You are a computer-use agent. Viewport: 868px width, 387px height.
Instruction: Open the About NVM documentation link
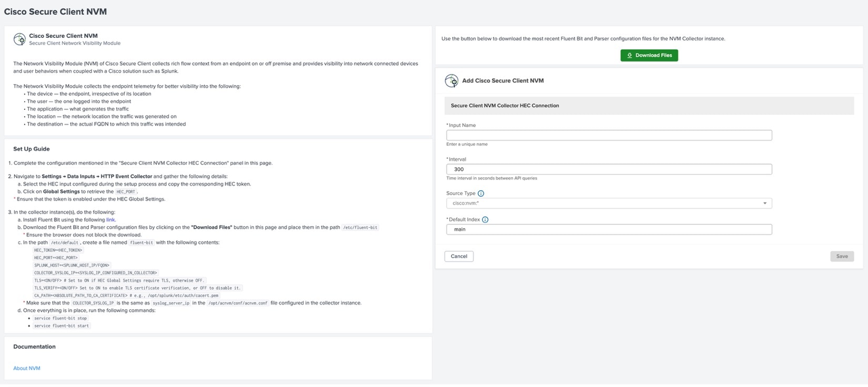(27, 369)
